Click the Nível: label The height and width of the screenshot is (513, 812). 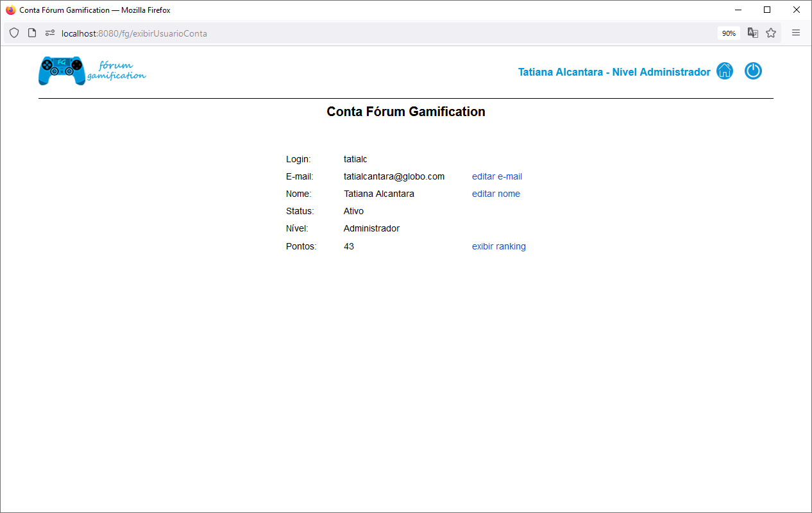(x=297, y=228)
